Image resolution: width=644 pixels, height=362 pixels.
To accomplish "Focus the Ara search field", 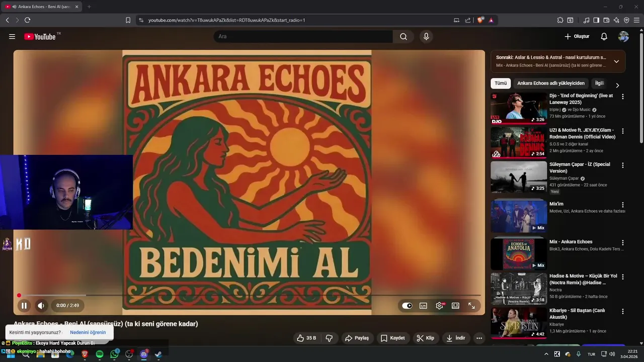I will (303, 37).
